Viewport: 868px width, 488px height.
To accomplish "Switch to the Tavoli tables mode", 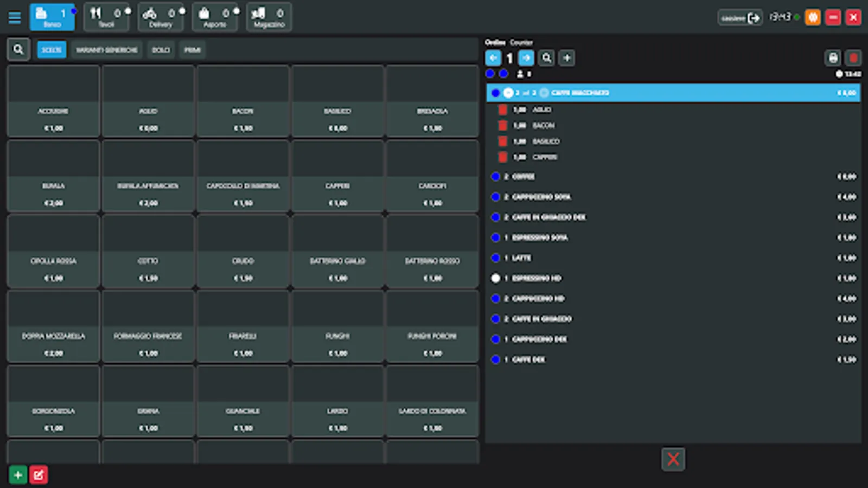I will [x=106, y=17].
